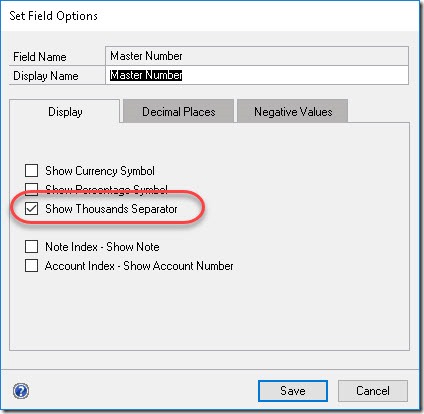Switch to the Decimal Places tab
Screen dimensions: 424x414
pos(178,111)
